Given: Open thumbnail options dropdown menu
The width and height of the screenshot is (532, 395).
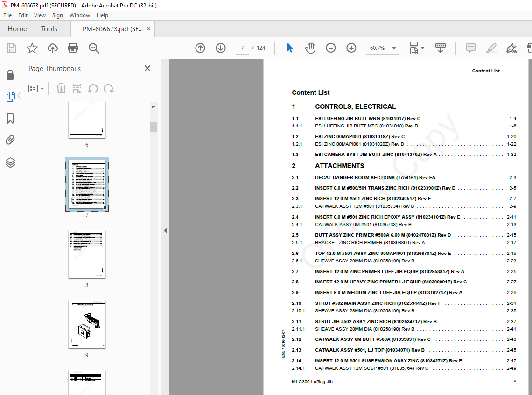Looking at the screenshot, I should coord(36,89).
